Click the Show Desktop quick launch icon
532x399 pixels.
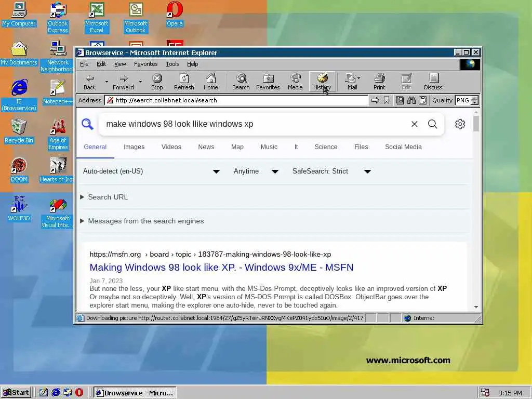coord(44,393)
